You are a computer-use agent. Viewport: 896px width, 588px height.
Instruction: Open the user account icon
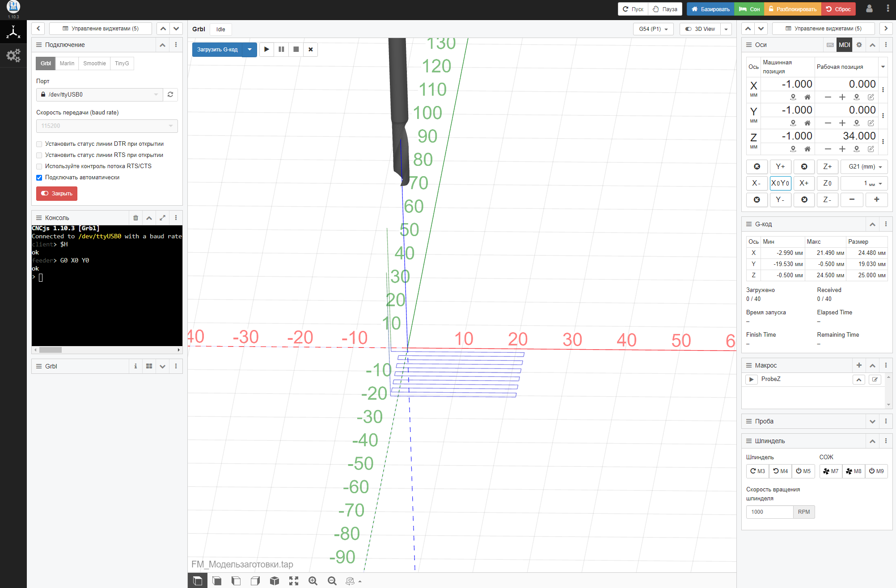[x=869, y=8]
